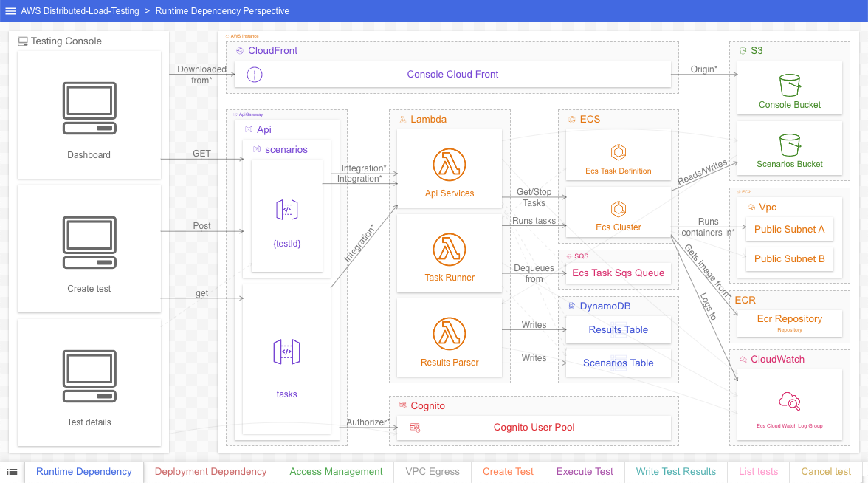This screenshot has width=868, height=483.
Task: Click the Cognito User Pool icon
Action: click(x=415, y=428)
